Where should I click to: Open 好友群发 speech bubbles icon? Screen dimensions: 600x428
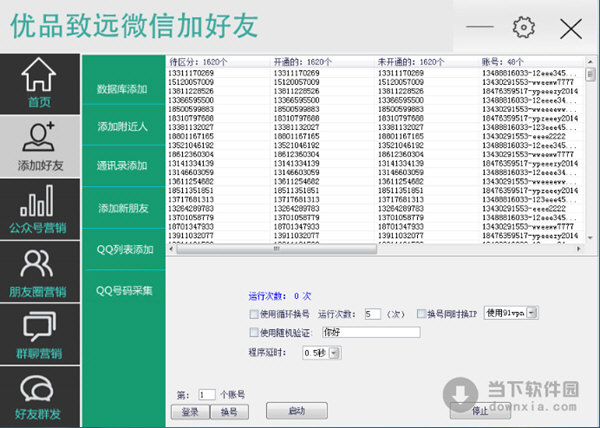(37, 390)
